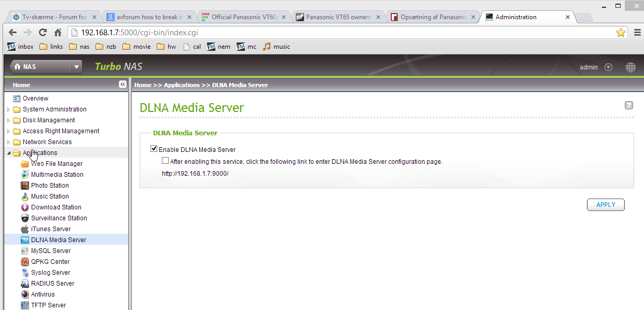Open the help question mark icon
This screenshot has height=310, width=644.
(629, 106)
